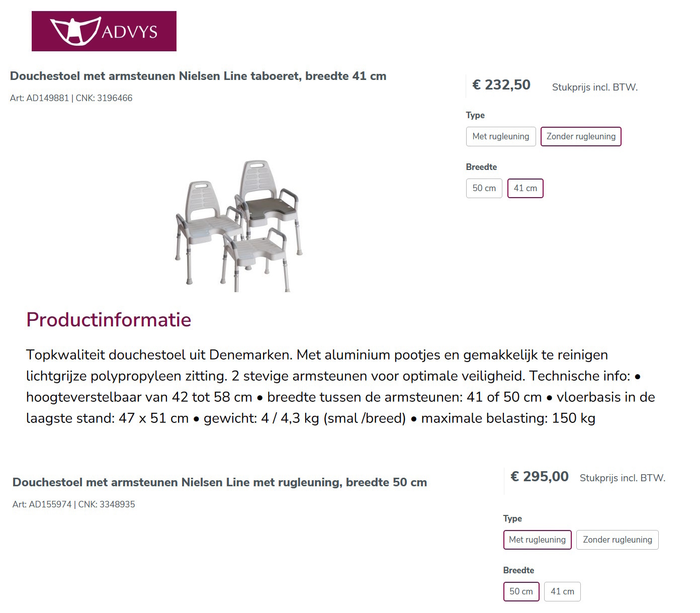This screenshot has width=700, height=613.
Task: Open the Nielsen Line taboeret product title
Action: (198, 76)
